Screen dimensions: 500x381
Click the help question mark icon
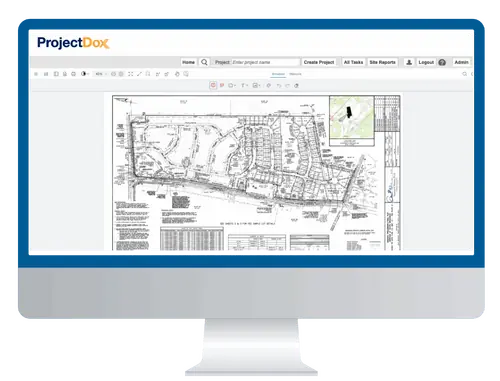click(442, 62)
